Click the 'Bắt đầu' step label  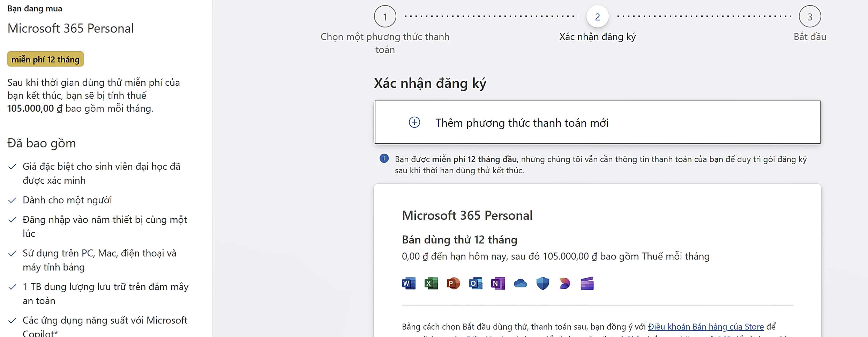tap(809, 37)
